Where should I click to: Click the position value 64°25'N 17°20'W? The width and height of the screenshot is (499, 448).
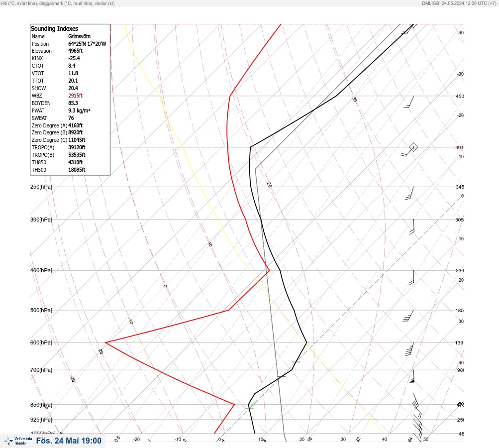click(x=87, y=44)
